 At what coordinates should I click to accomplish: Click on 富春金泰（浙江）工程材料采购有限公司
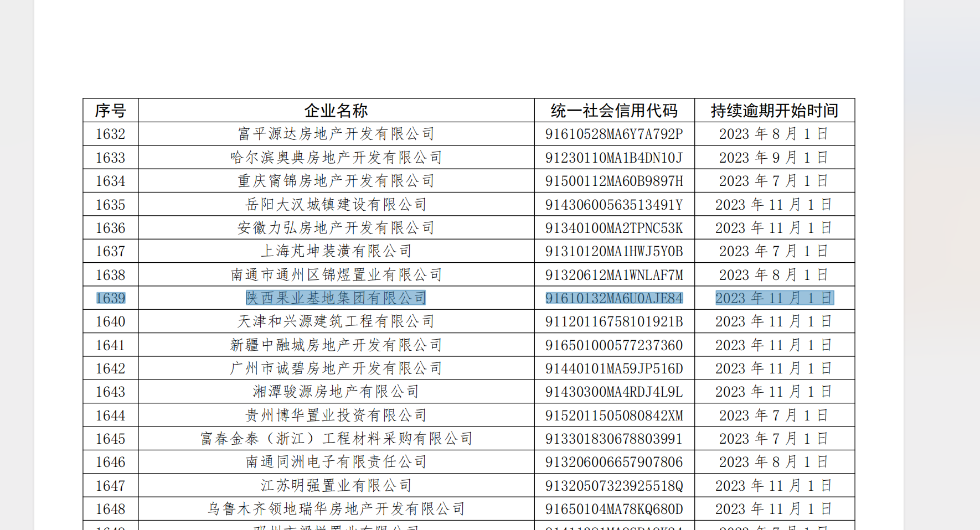point(336,439)
